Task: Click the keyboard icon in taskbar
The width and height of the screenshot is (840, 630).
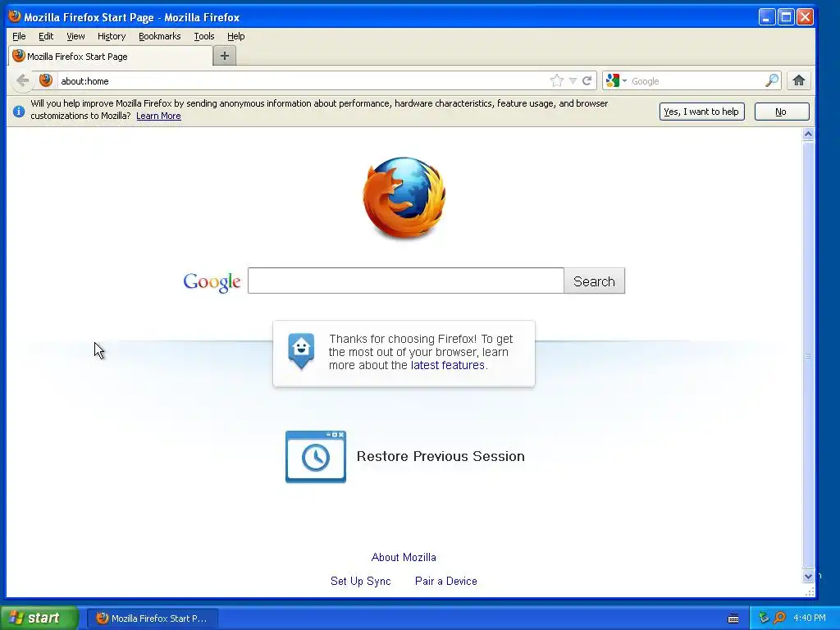Action: (733, 619)
